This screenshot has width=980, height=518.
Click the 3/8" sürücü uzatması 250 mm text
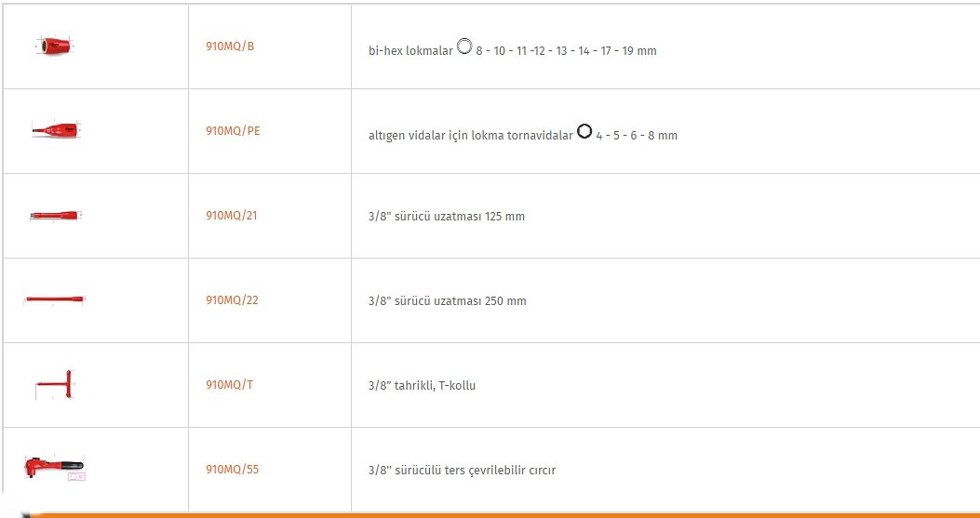(x=447, y=301)
